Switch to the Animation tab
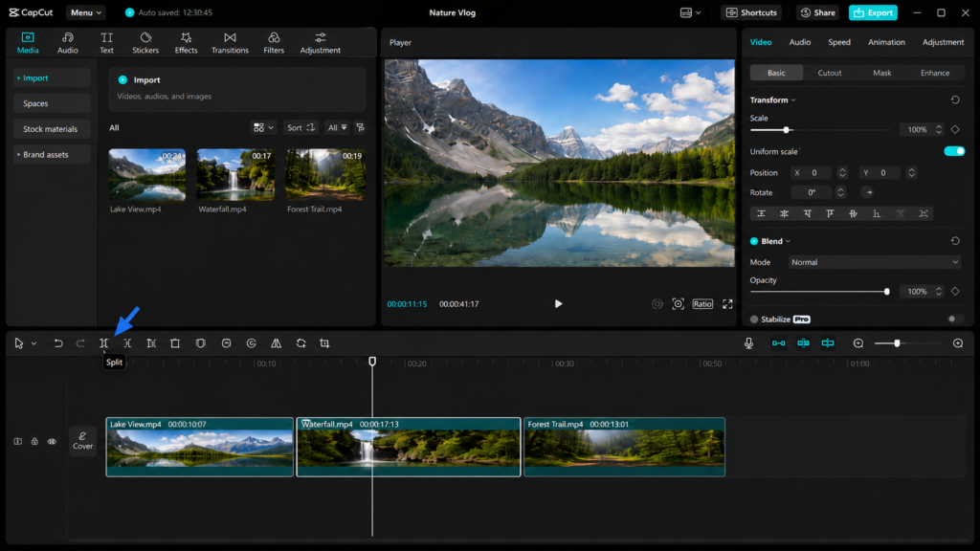This screenshot has width=980, height=551. point(886,42)
